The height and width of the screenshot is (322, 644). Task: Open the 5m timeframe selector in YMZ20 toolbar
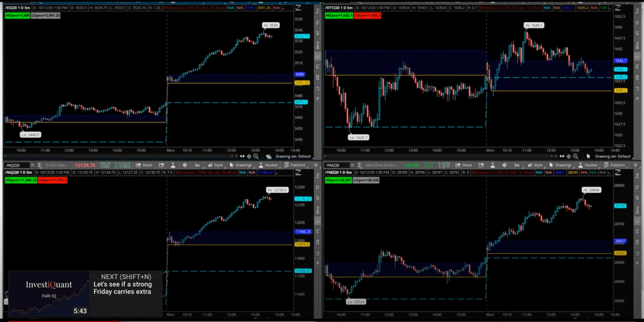coord(517,165)
